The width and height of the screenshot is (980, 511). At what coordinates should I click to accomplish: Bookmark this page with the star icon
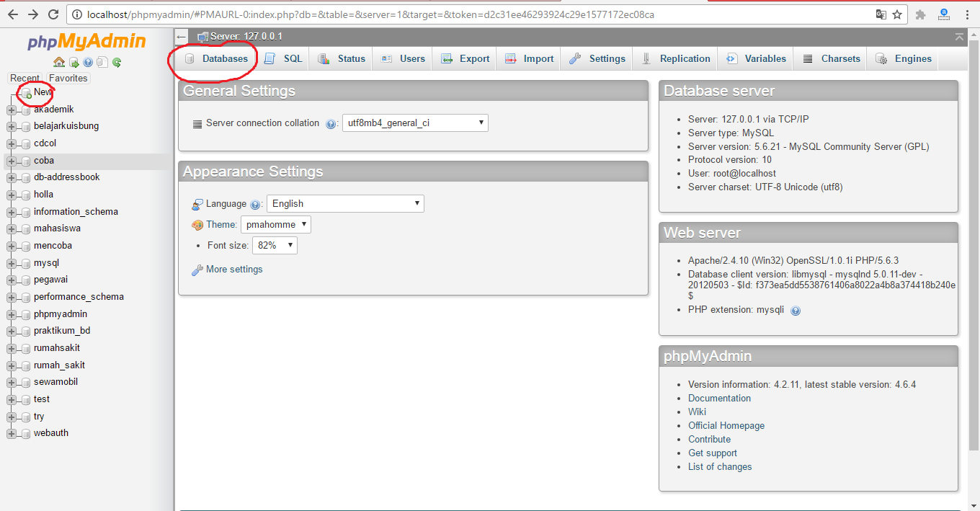point(897,14)
